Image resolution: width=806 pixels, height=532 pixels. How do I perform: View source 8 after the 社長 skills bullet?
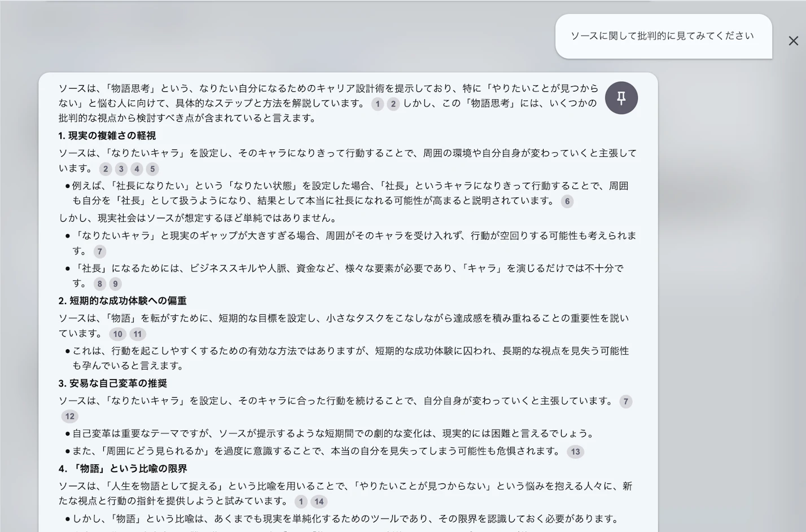pyautogui.click(x=99, y=284)
